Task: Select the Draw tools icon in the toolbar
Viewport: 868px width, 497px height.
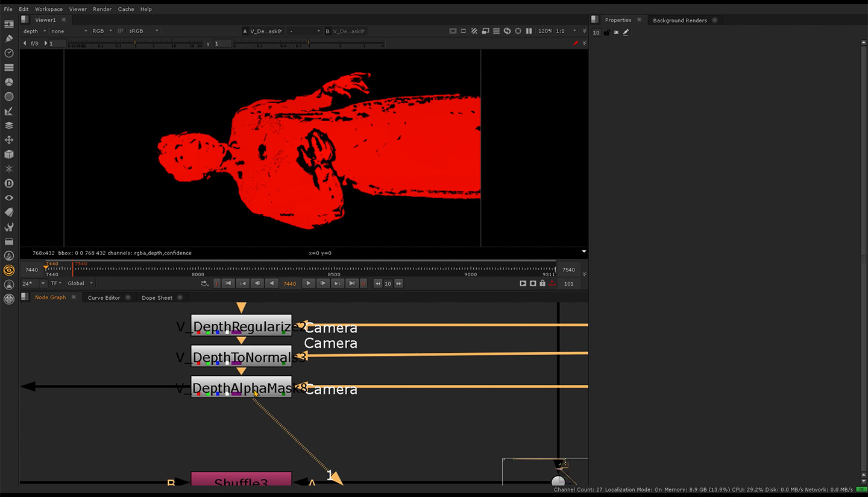Action: (x=9, y=38)
